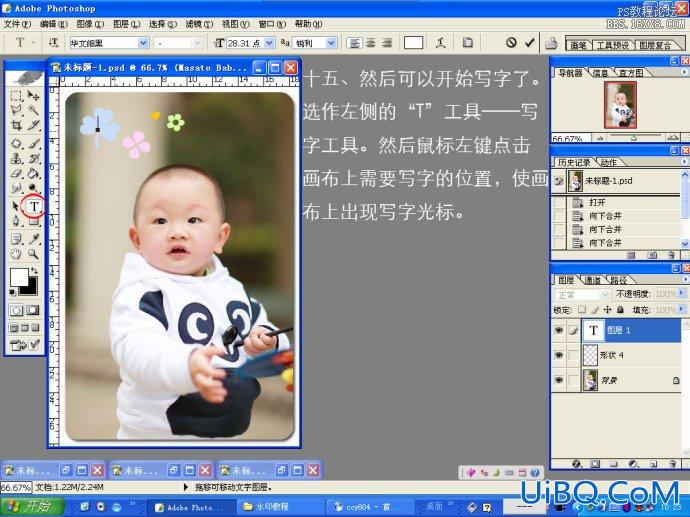This screenshot has width=690, height=517.
Task: Create a new layer set folder
Action: click(614, 464)
